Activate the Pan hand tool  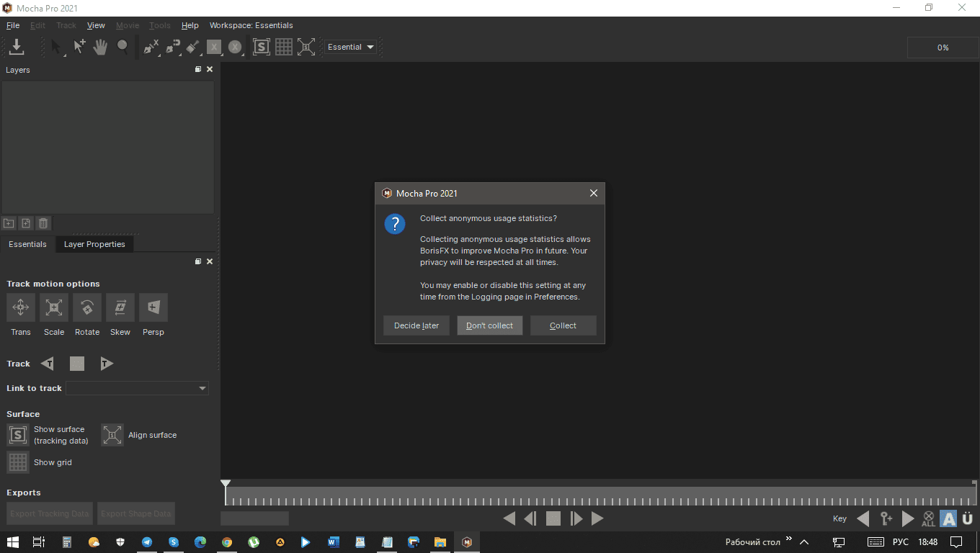coord(101,47)
